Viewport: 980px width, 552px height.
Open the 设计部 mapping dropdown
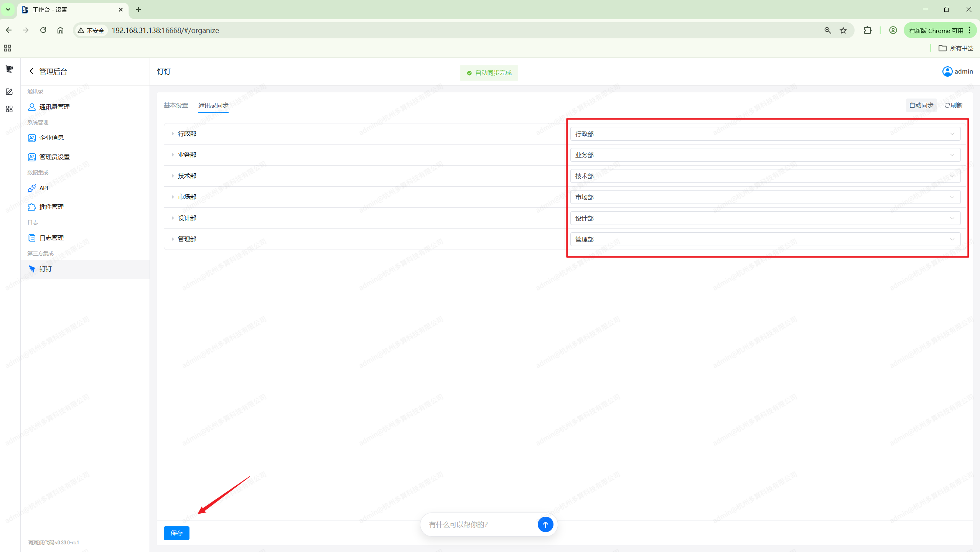pyautogui.click(x=765, y=218)
